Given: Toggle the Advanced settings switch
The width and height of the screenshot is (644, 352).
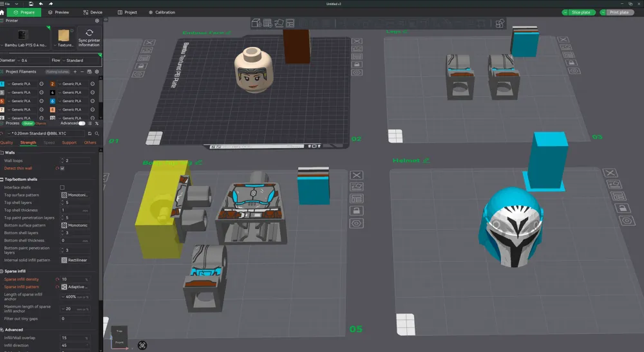Looking at the screenshot, I should (82, 123).
